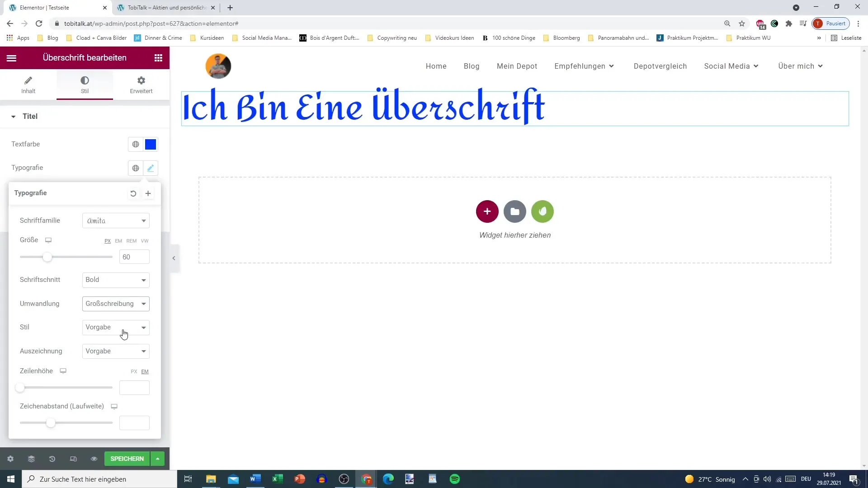The width and height of the screenshot is (868, 488).
Task: Open global colors for Textfarbe
Action: 136,144
